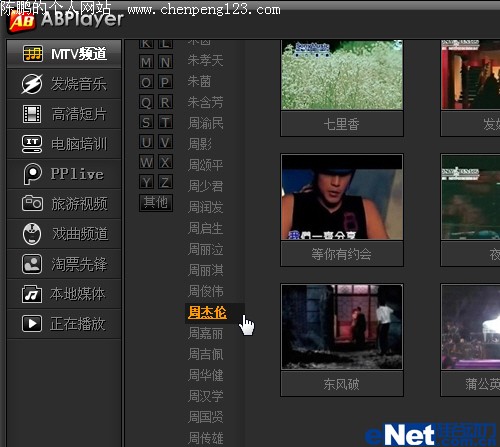The width and height of the screenshot is (500, 447).
Task: Filter artists by letter S
Action: [146, 122]
